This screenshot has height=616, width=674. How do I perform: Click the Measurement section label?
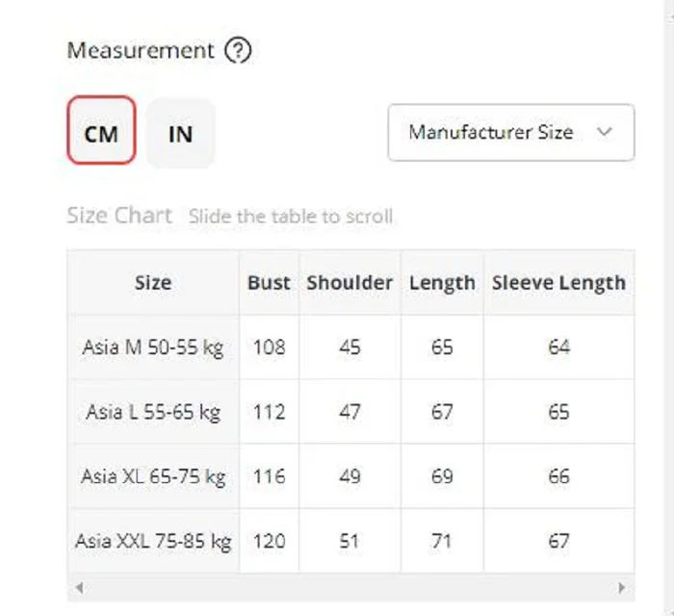point(141,51)
